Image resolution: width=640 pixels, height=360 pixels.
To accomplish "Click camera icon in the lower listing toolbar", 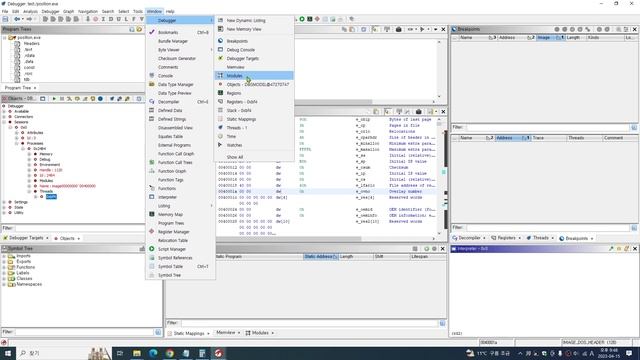I will point(418,111).
